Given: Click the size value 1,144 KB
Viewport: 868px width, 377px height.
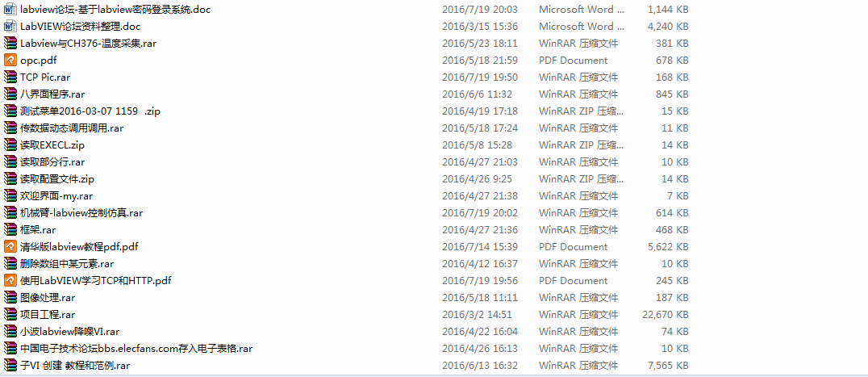Looking at the screenshot, I should (x=668, y=10).
